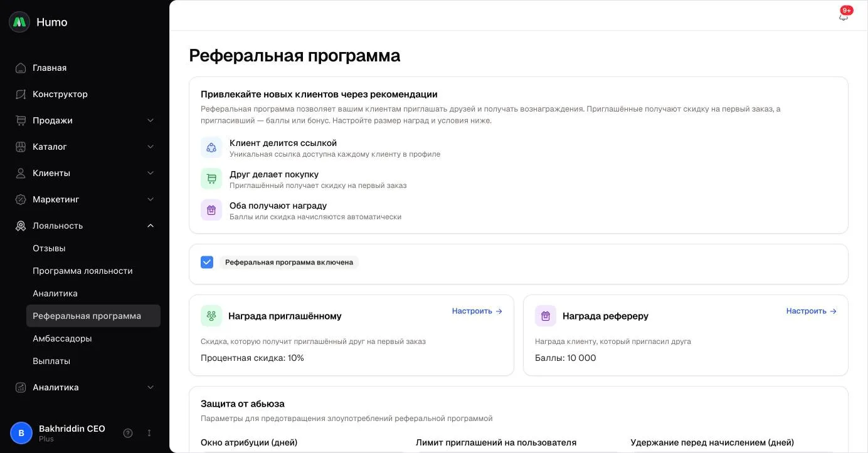Click the Главная home icon
The height and width of the screenshot is (453, 868).
click(21, 68)
